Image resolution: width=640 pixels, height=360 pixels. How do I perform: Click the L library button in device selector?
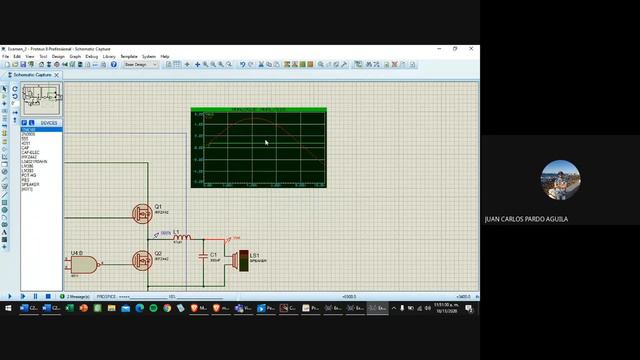[31, 123]
